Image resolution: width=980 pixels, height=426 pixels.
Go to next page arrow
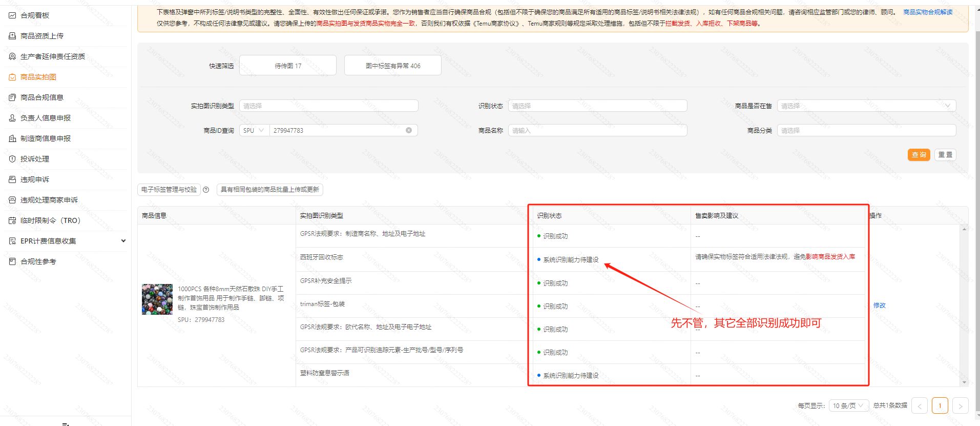pyautogui.click(x=961, y=405)
